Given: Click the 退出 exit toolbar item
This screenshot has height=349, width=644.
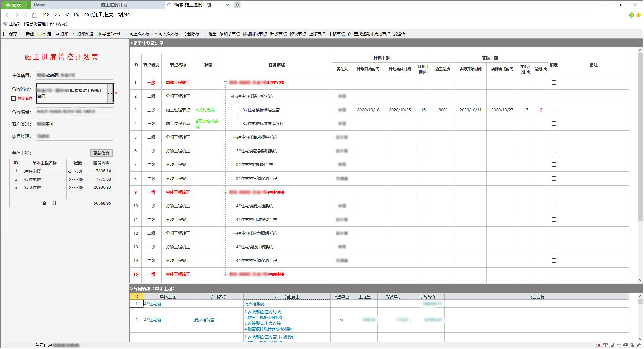Looking at the screenshot, I should 210,34.
